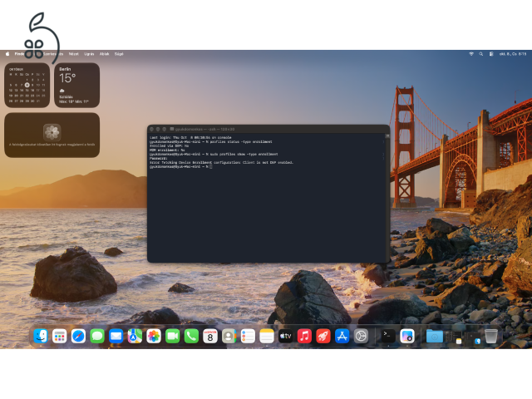Launch Maps from the dock
This screenshot has height=399, width=532.
click(x=135, y=336)
